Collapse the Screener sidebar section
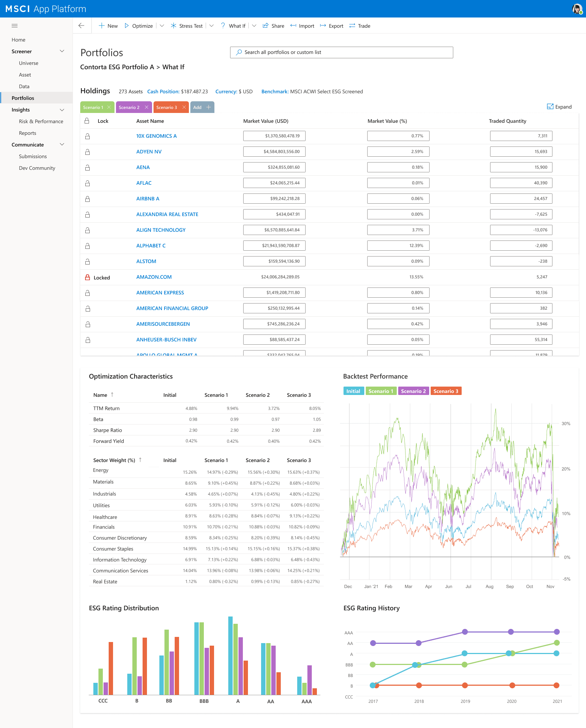This screenshot has height=728, width=586. (62, 51)
